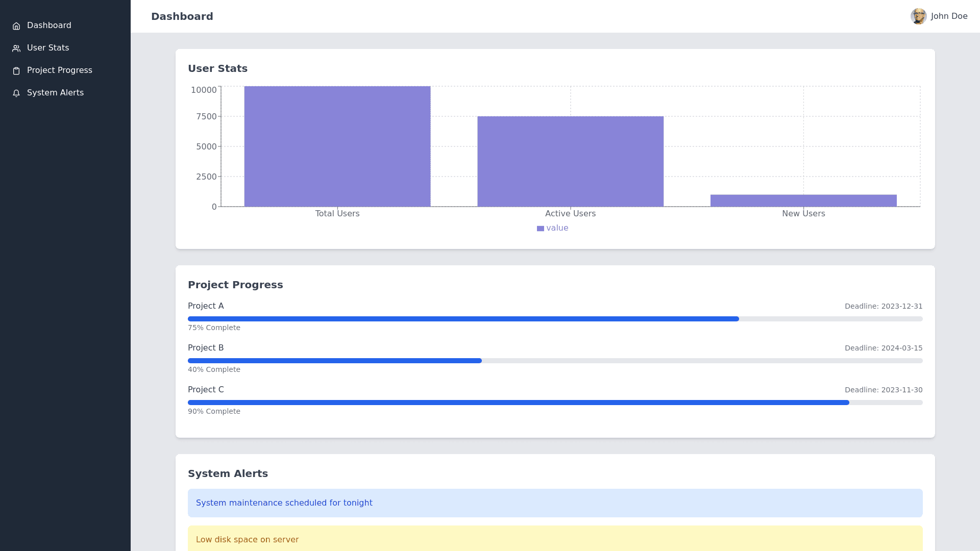Select the Active Users chart bar
Screen dimensions: 980x551
(570, 161)
